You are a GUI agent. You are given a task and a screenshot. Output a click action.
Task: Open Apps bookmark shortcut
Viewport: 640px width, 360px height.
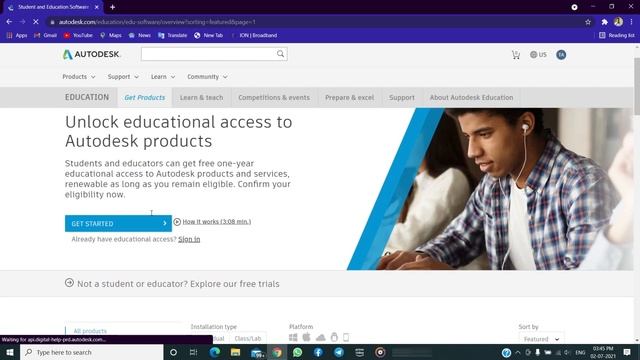click(17, 36)
